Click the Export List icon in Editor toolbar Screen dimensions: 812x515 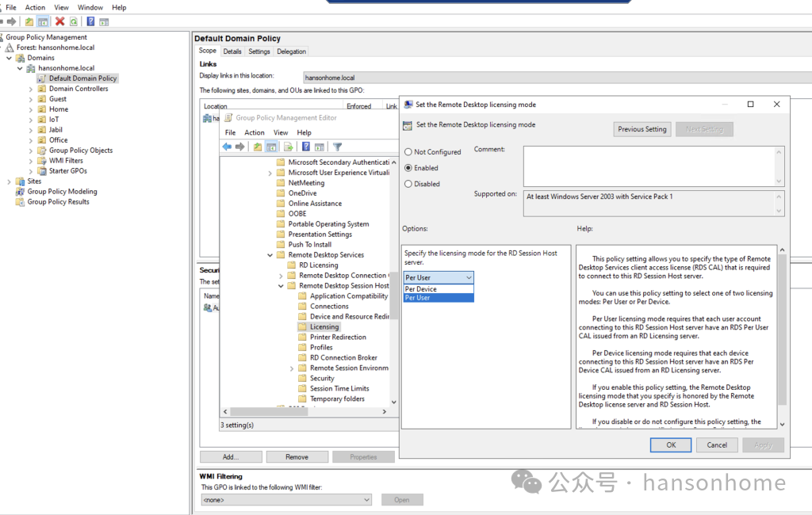coord(288,147)
